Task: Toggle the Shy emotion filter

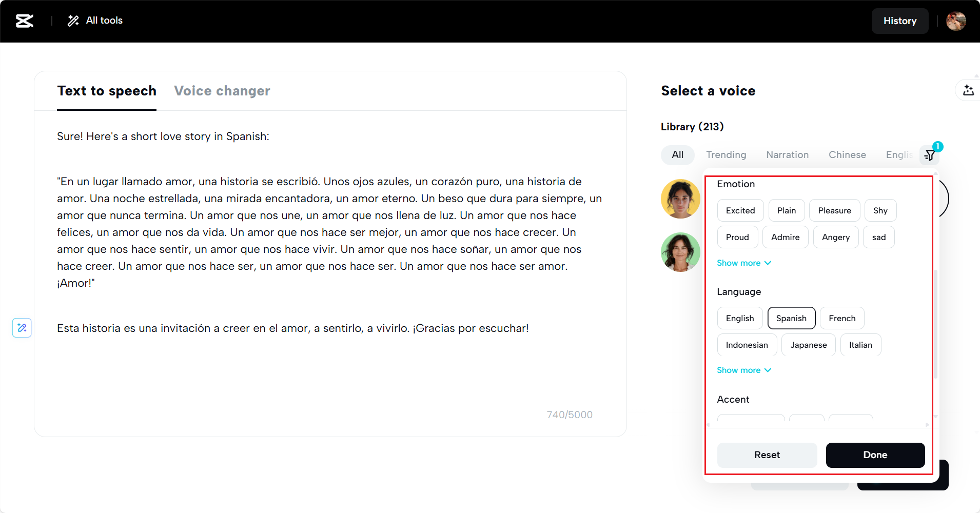Action: pyautogui.click(x=880, y=210)
